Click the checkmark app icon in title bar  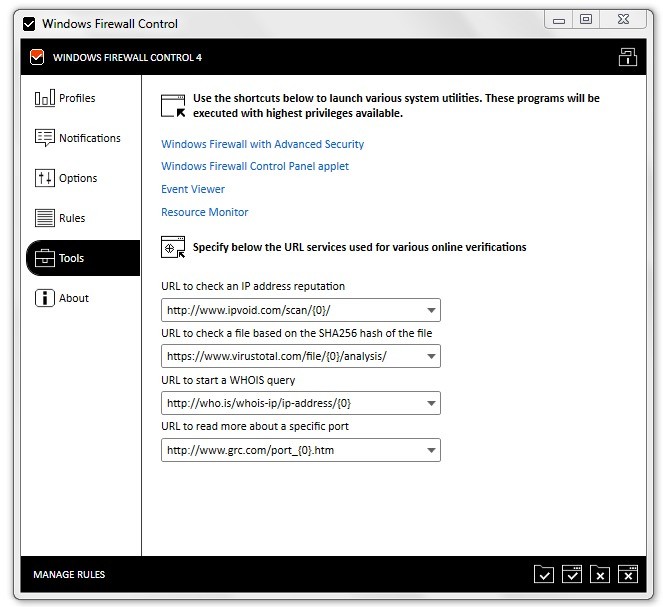point(29,24)
